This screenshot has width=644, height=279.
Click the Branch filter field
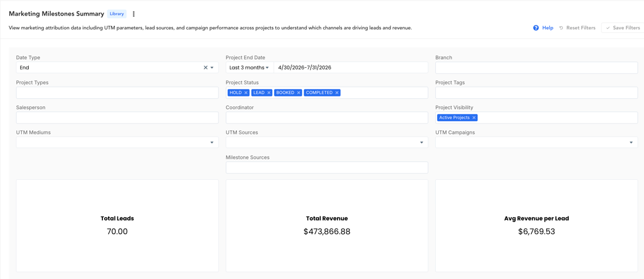tap(536, 68)
